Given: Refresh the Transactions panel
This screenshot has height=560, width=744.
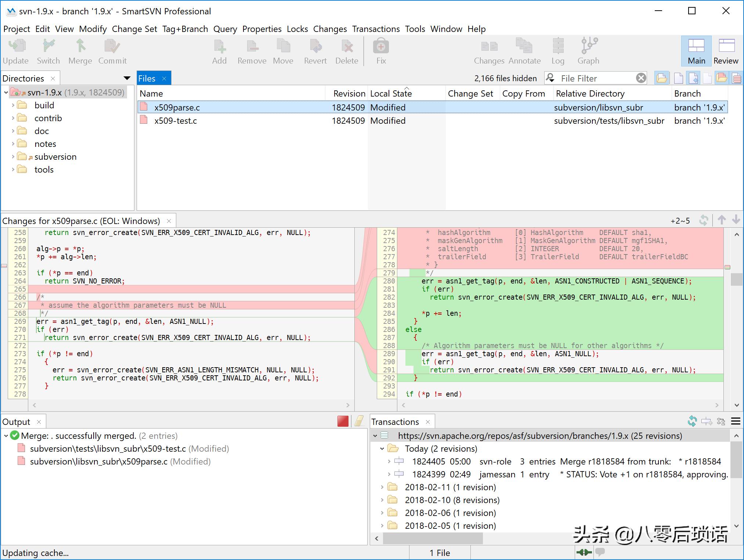Looking at the screenshot, I should 692,421.
